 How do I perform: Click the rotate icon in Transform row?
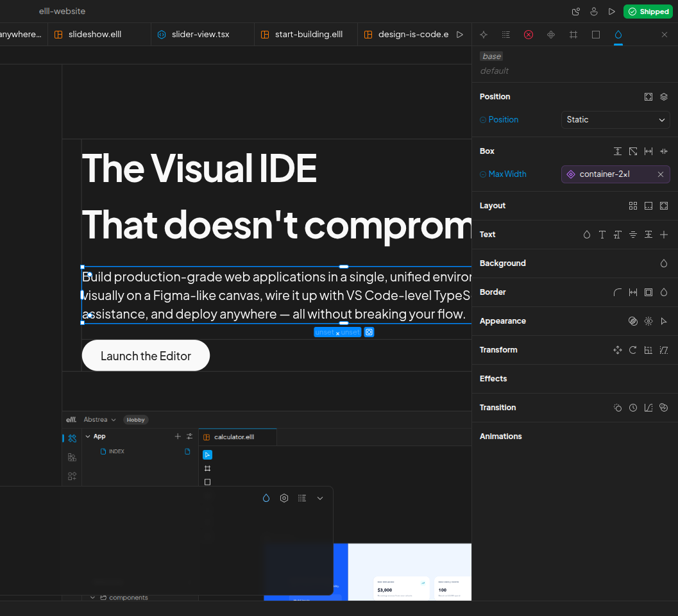tap(633, 350)
